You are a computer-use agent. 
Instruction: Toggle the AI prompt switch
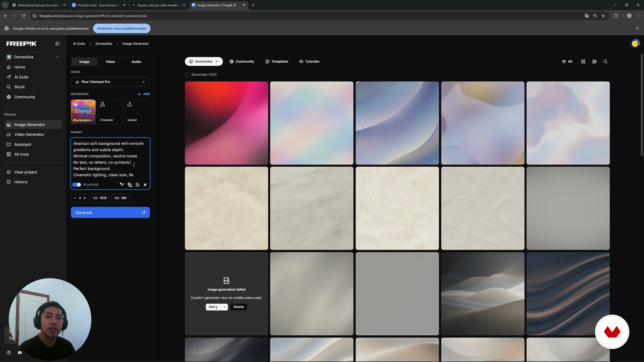click(x=77, y=185)
